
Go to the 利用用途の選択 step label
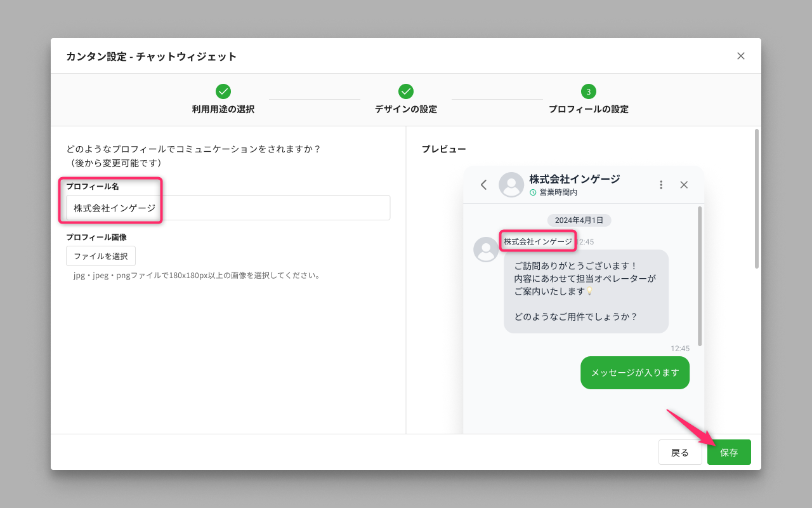click(223, 109)
